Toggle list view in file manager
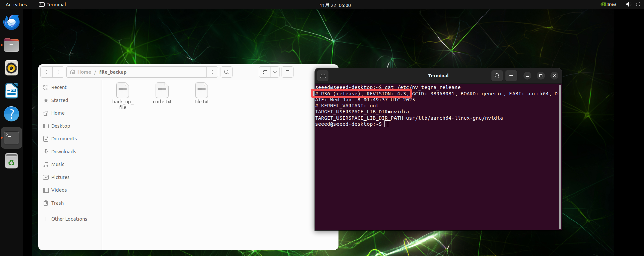Viewport: 644px width, 256px height. (x=265, y=72)
